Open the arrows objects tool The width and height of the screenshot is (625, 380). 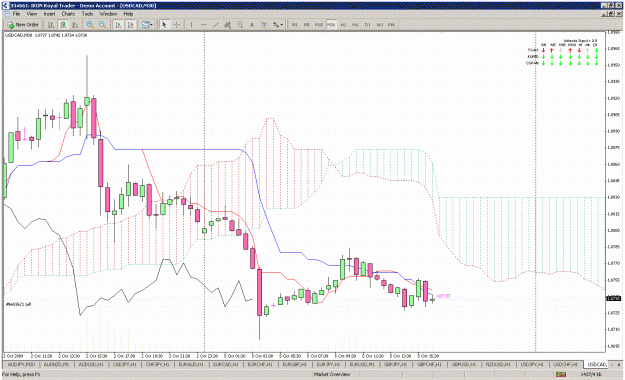point(276,25)
